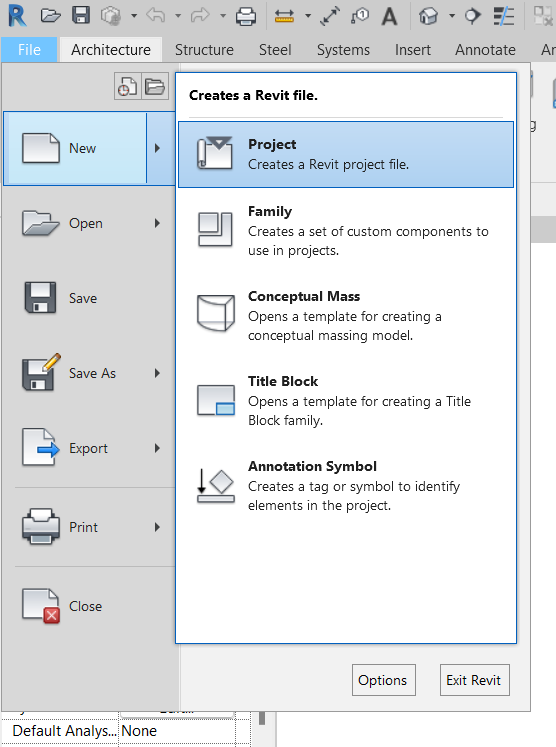Choose Print in the File menu

[x=89, y=527]
